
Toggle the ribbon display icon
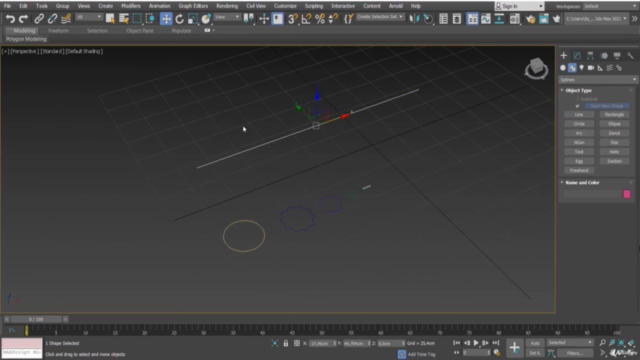472,19
